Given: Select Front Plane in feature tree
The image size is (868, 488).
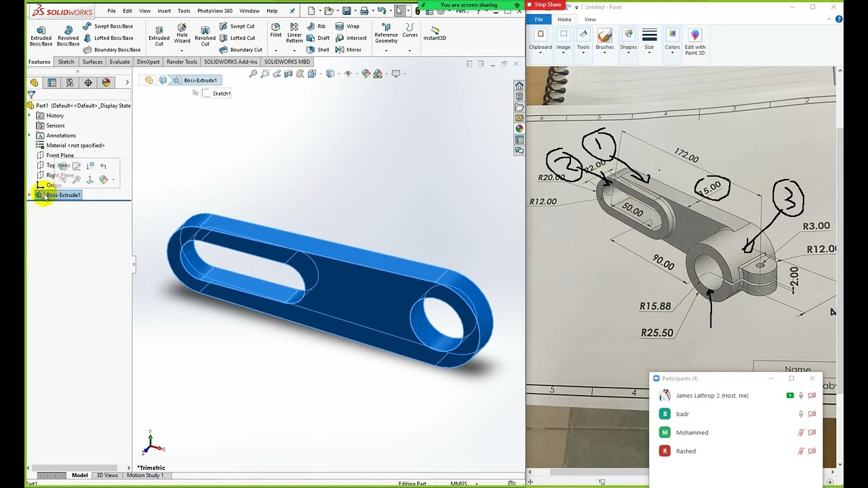Looking at the screenshot, I should [x=60, y=155].
